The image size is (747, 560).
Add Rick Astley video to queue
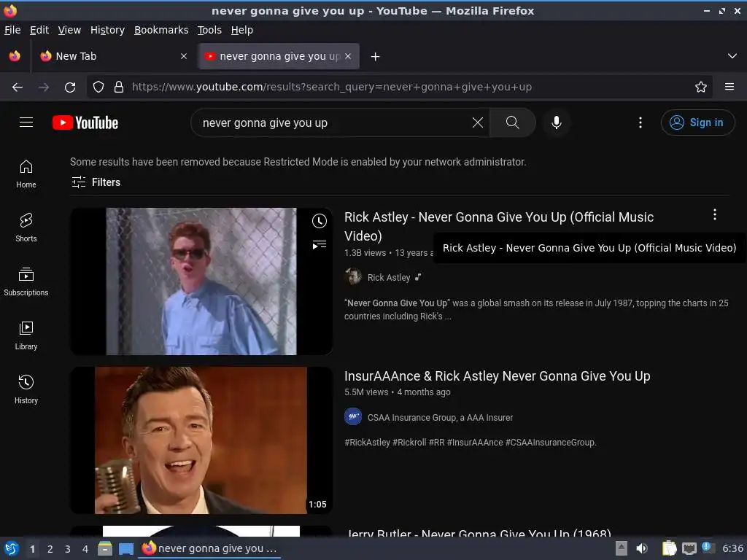pyautogui.click(x=320, y=245)
